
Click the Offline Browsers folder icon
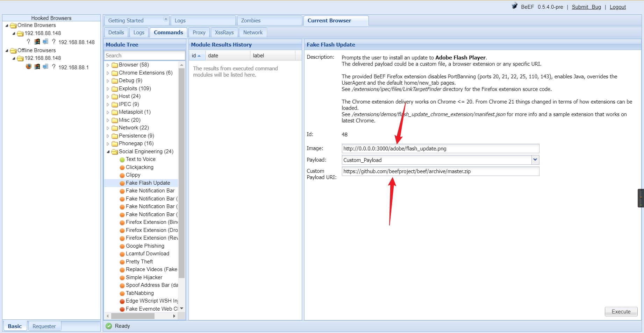(13, 51)
